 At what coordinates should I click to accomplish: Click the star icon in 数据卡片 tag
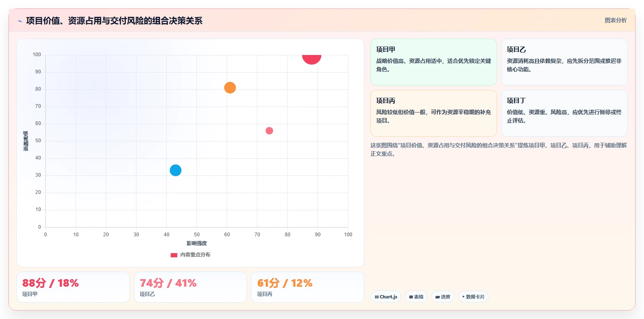point(463,297)
